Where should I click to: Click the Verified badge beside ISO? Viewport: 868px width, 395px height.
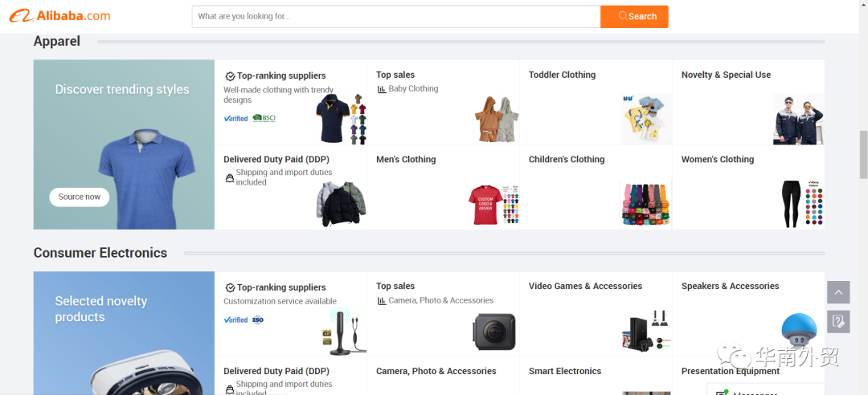[x=235, y=320]
